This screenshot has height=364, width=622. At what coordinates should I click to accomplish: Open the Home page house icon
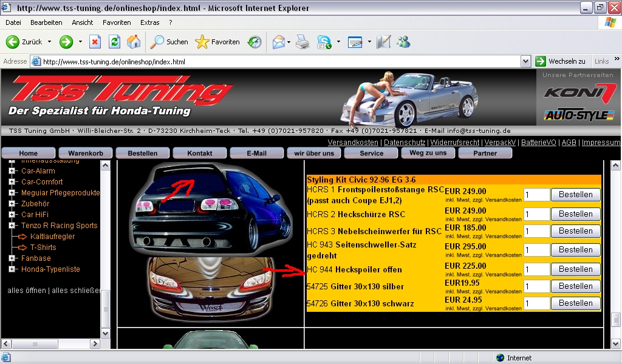click(134, 42)
